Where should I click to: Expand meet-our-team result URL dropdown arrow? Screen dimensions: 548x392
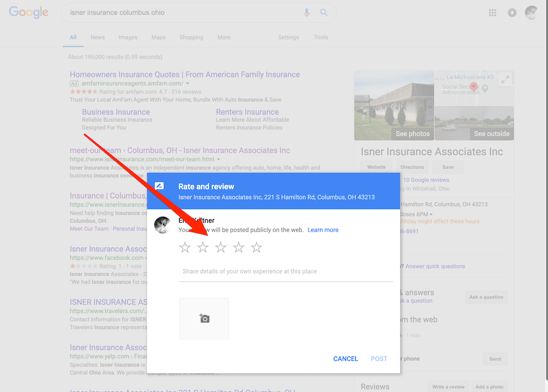(x=219, y=159)
